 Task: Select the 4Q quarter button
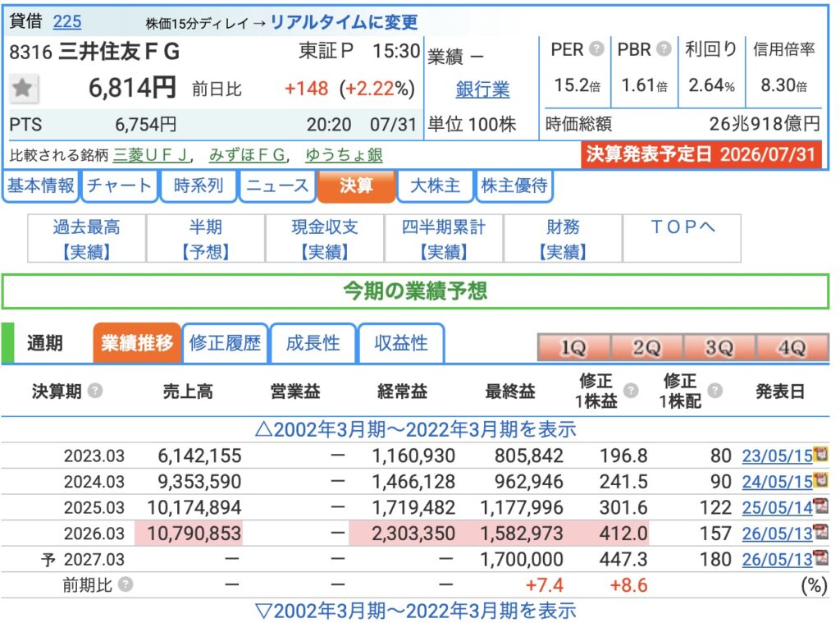pos(792,347)
